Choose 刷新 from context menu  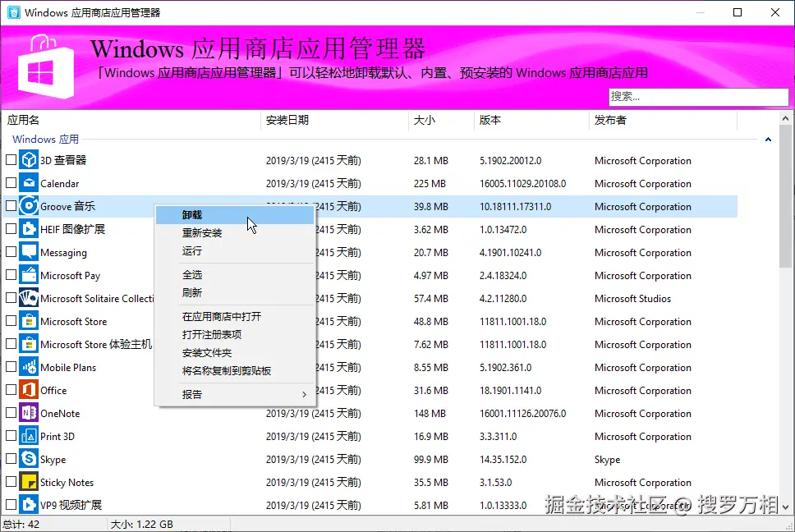[x=235, y=293]
